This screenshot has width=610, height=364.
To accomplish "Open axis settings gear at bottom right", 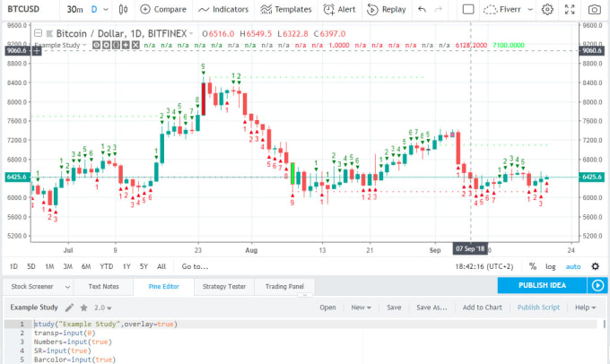I will [x=596, y=266].
